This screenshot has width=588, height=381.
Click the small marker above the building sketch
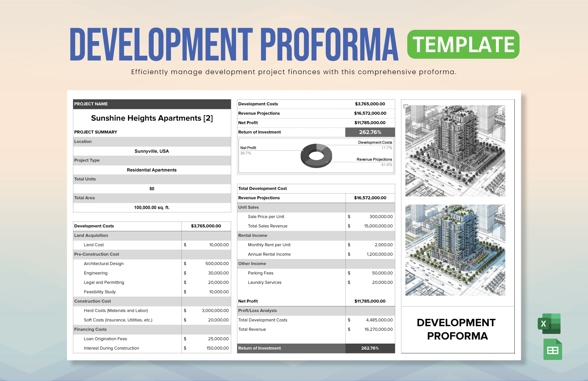pyautogui.click(x=406, y=105)
